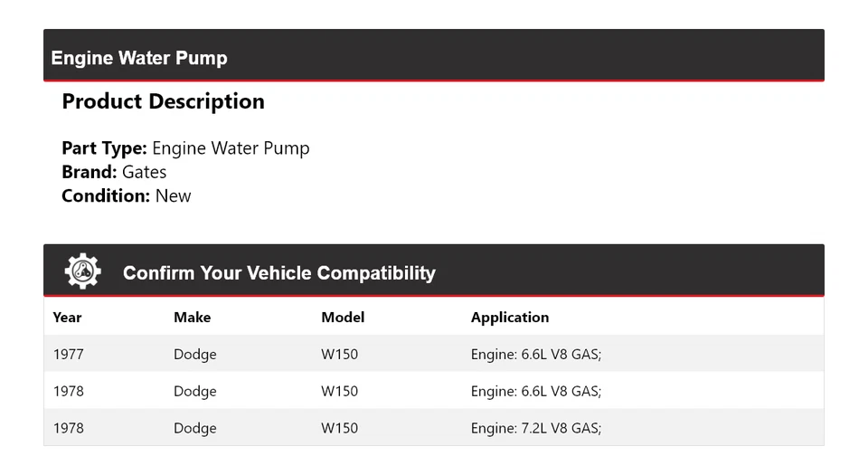Screen dimensions: 868x475
Task: Click the gear compatibility icon
Action: pyautogui.click(x=82, y=271)
